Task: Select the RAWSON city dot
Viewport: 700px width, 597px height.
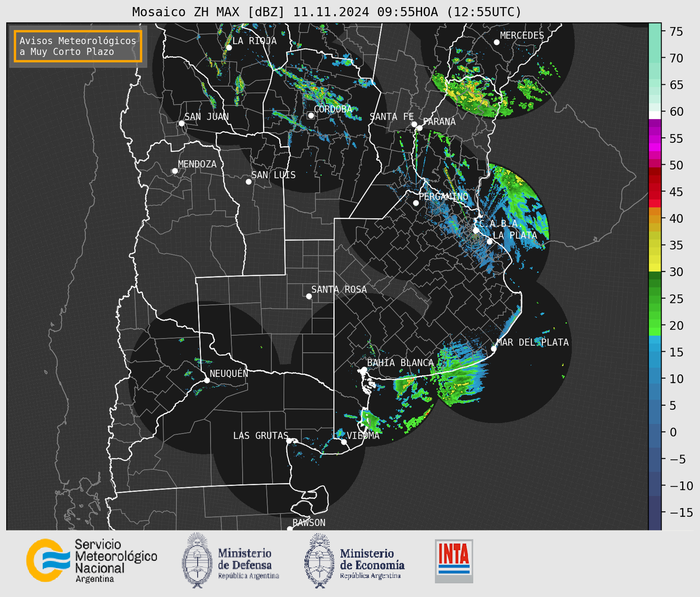Action: (290, 529)
